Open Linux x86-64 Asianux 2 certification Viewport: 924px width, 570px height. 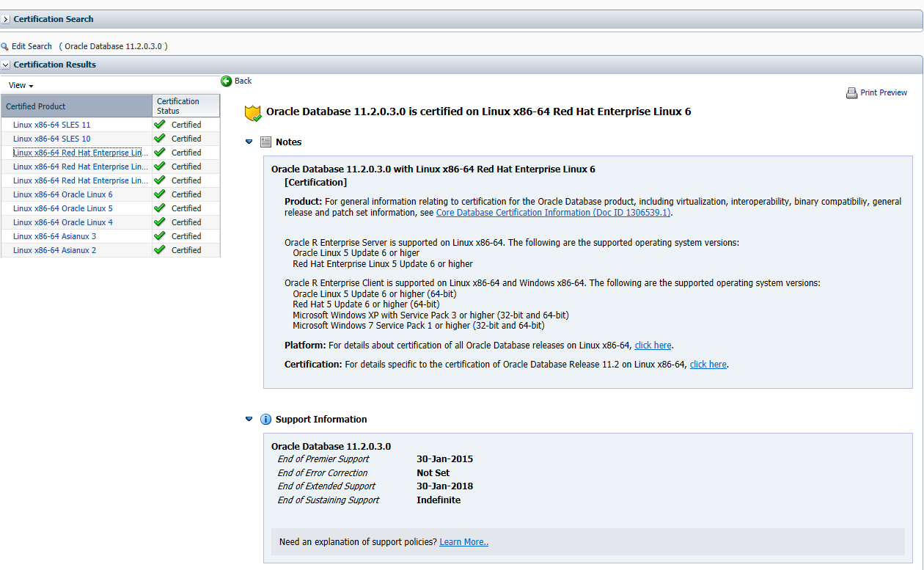tap(55, 250)
